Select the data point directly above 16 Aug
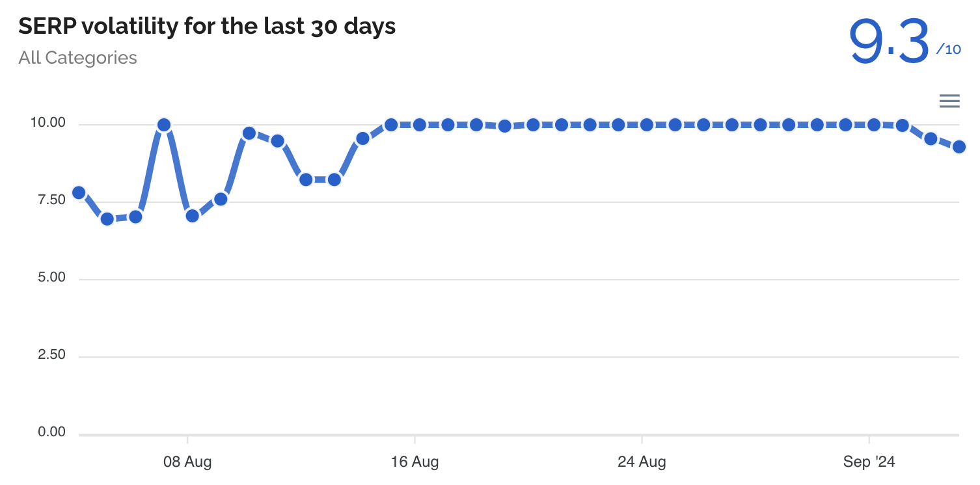 (x=418, y=124)
